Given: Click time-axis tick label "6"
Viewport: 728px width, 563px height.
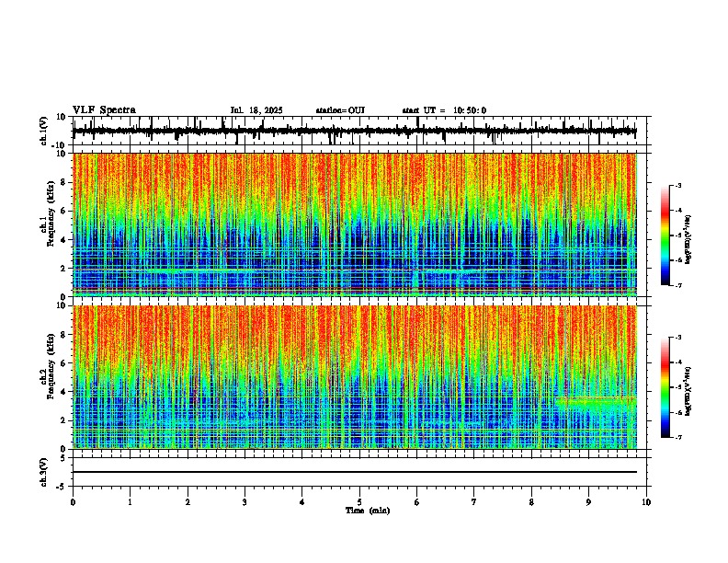Looking at the screenshot, I should click(417, 502).
